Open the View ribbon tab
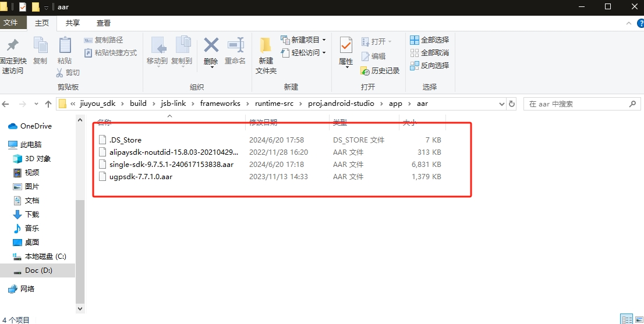 [x=104, y=23]
